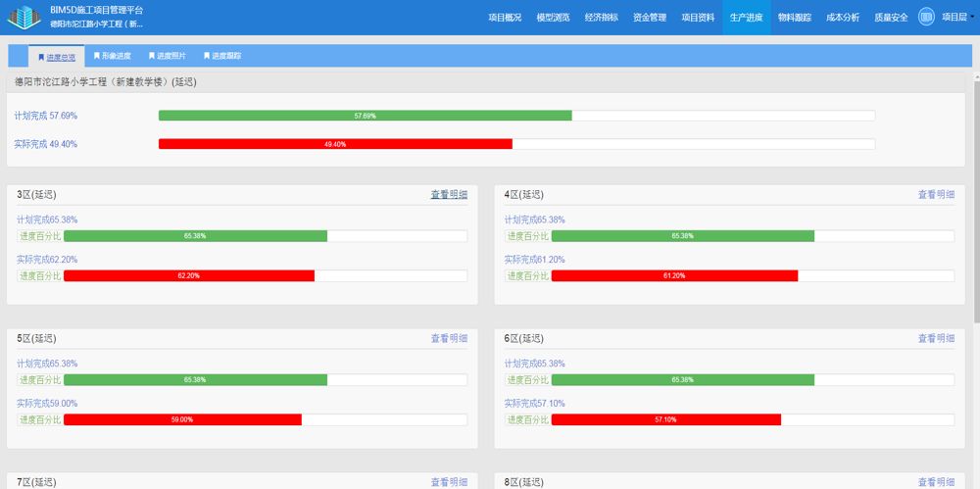Open 查看明细 for 6区
This screenshot has height=489, width=980.
[936, 338]
